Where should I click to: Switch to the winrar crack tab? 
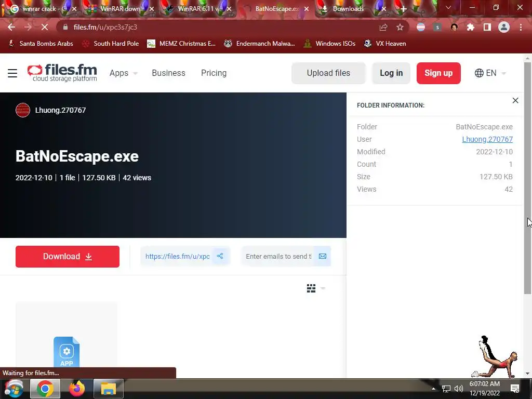click(x=42, y=9)
